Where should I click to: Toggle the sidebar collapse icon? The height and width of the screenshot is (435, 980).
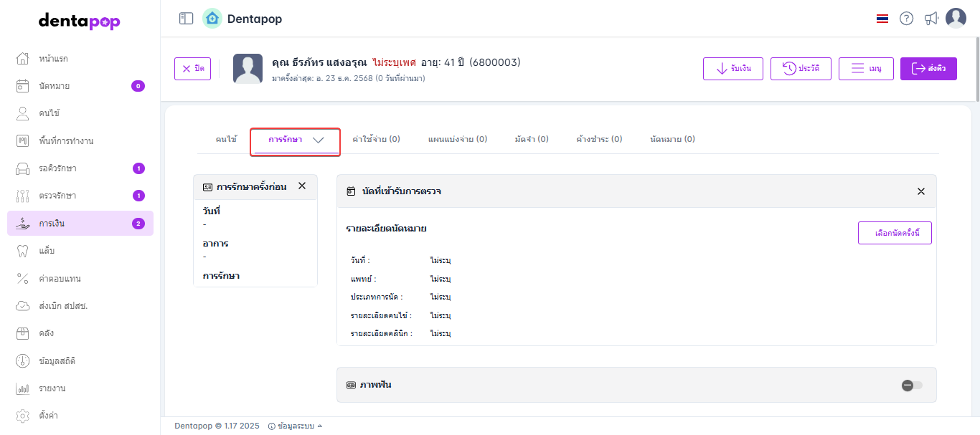tap(187, 19)
